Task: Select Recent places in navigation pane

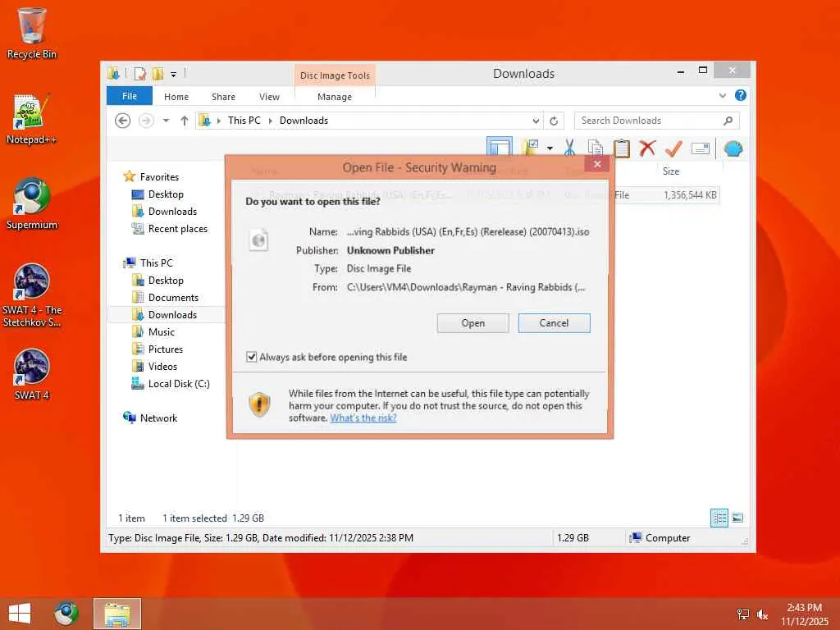Action: point(177,229)
